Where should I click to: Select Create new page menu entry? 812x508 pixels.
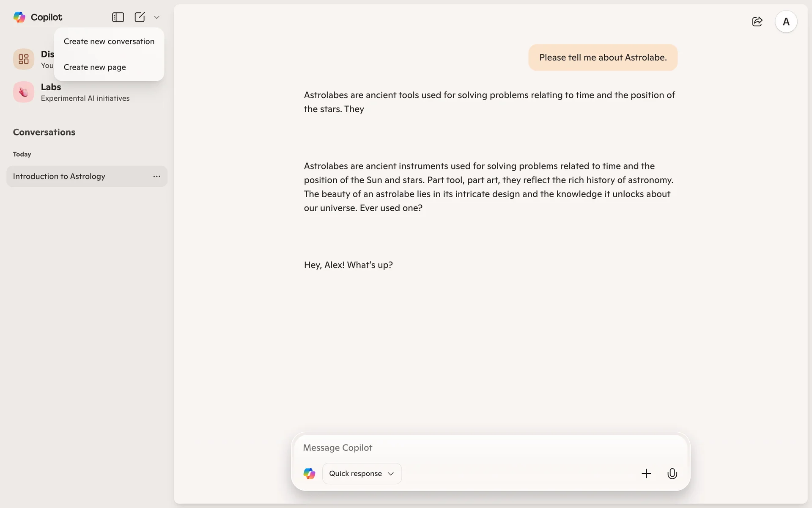click(x=95, y=67)
